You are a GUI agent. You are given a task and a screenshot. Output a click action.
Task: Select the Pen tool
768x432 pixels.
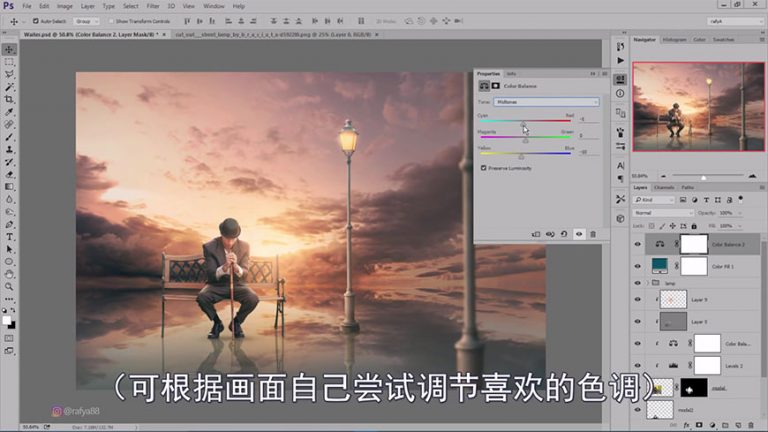(9, 224)
